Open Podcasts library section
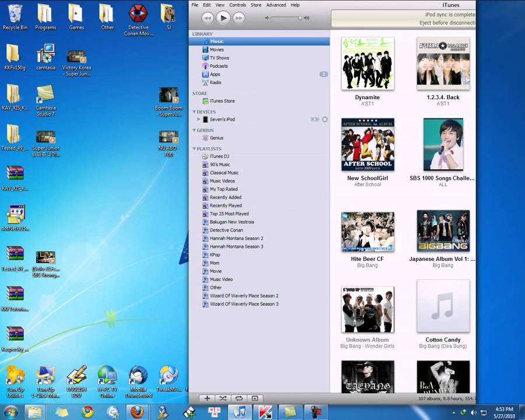The height and width of the screenshot is (420, 525). click(x=259, y=66)
